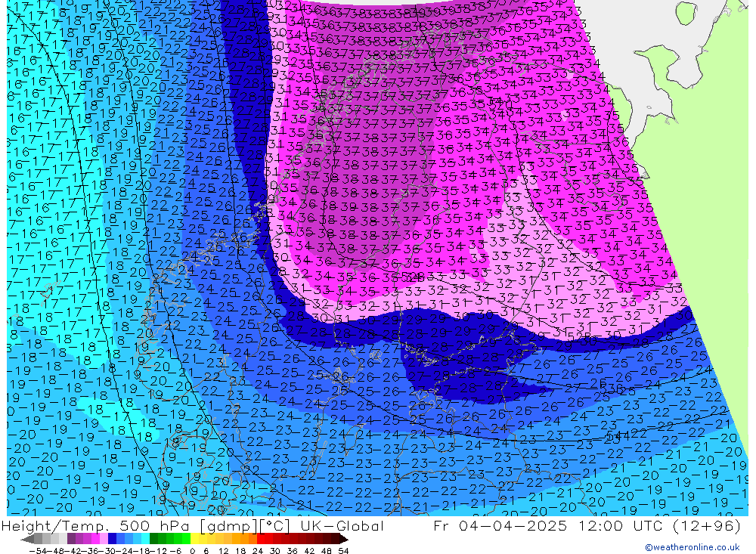Pick the yellow swatch at 0 on legend
Screen dimensions: 756x554
194,539
